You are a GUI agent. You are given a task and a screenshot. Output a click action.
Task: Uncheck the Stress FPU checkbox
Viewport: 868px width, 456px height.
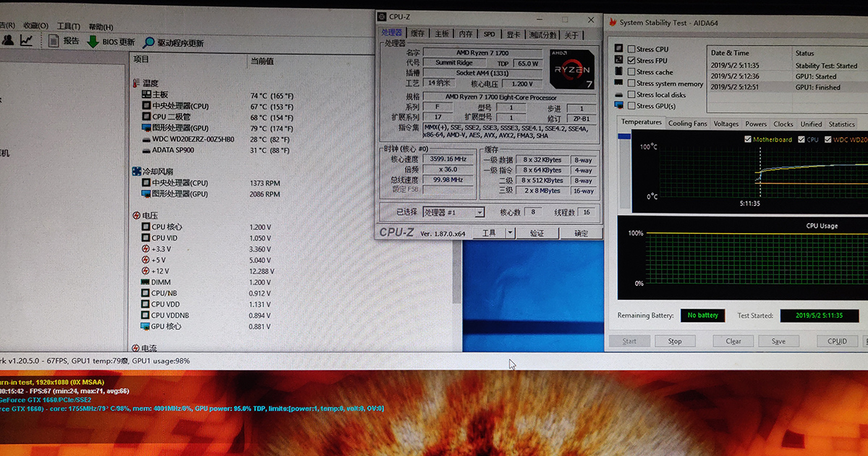(631, 61)
